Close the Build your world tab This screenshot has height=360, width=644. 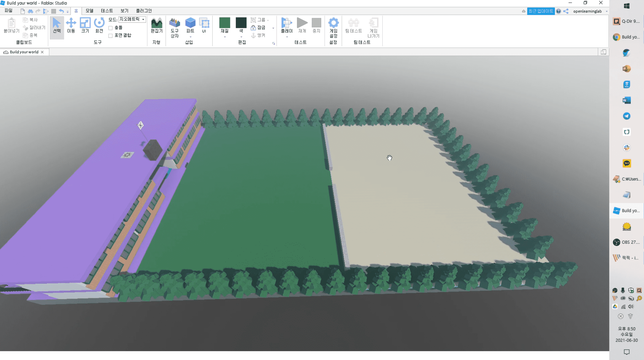pos(42,52)
